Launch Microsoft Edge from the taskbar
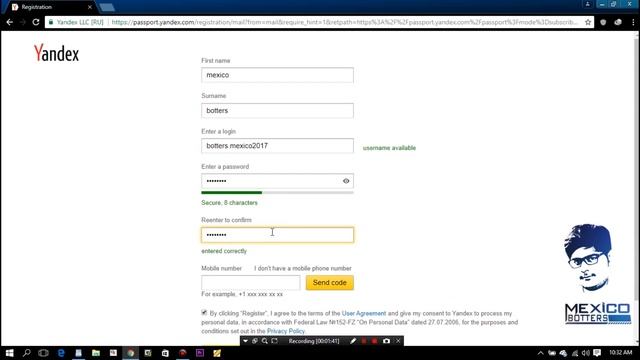This screenshot has width=640, height=360. coord(61,353)
